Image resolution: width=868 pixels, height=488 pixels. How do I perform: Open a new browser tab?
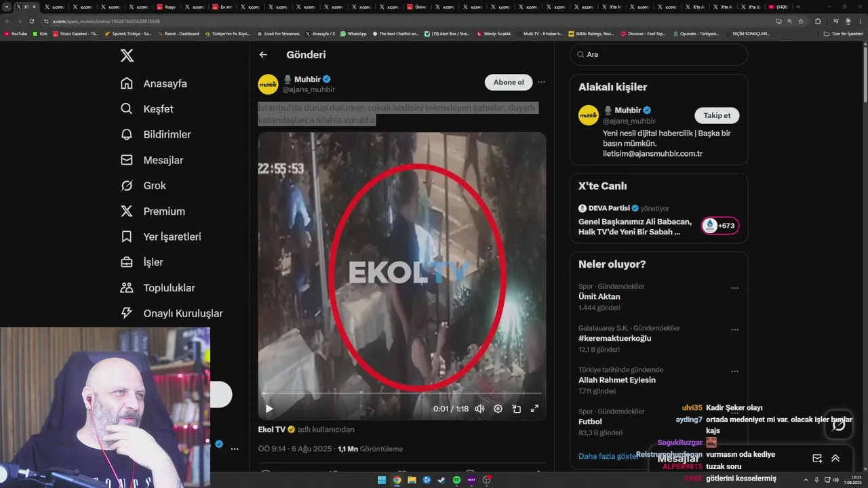[798, 7]
